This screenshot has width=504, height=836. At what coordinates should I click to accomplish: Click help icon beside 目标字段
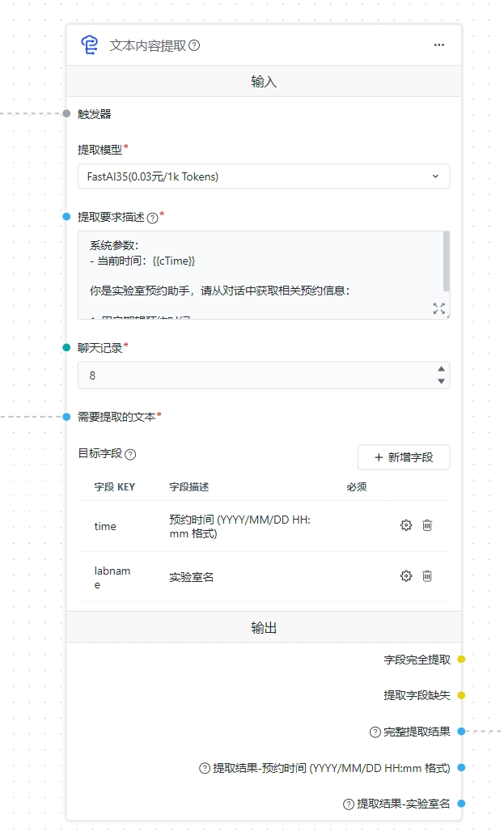[131, 454]
